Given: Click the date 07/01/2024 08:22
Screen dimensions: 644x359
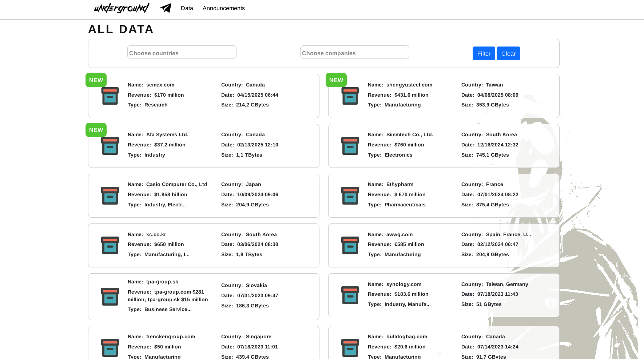Looking at the screenshot, I should (498, 194).
